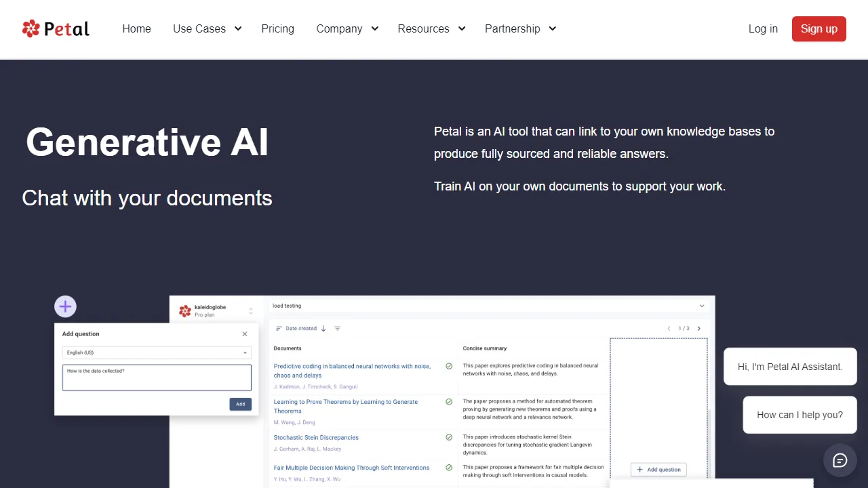
Task: Click the question text input field
Action: (x=157, y=378)
